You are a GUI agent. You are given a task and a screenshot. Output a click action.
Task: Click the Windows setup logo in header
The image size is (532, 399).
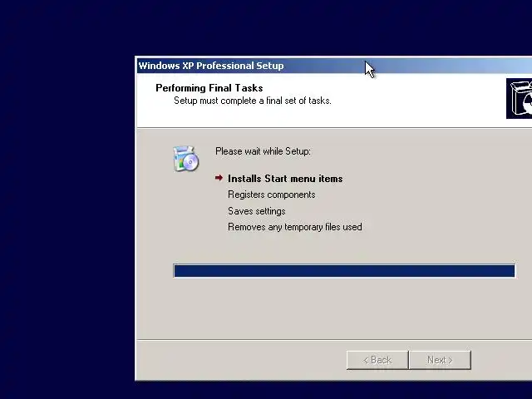pos(519,98)
